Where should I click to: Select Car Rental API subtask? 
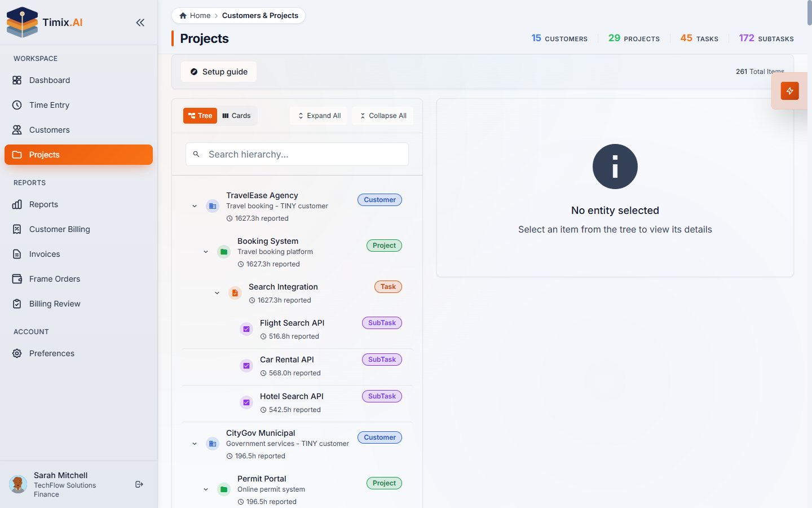click(x=287, y=360)
